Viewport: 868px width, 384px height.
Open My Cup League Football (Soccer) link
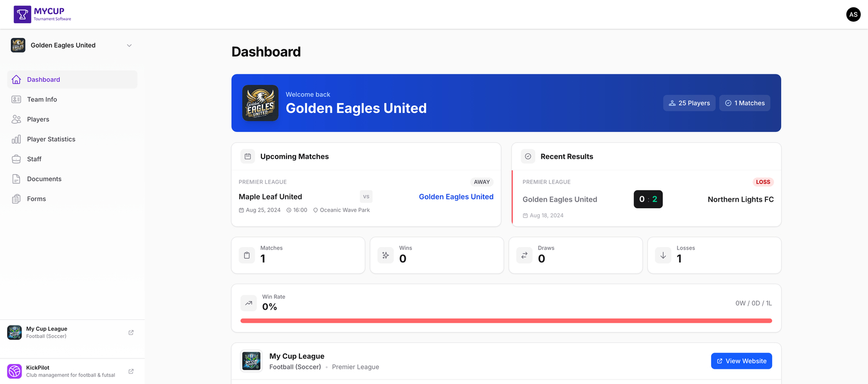[72, 332]
